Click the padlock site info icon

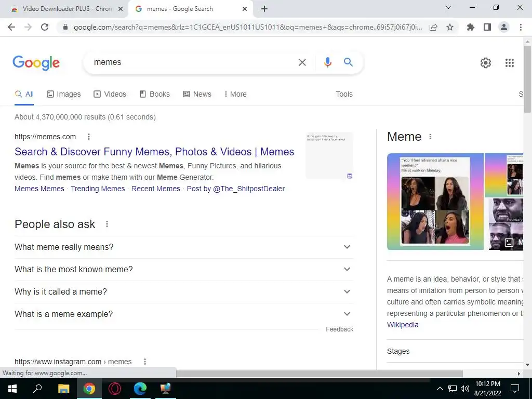pos(65,27)
